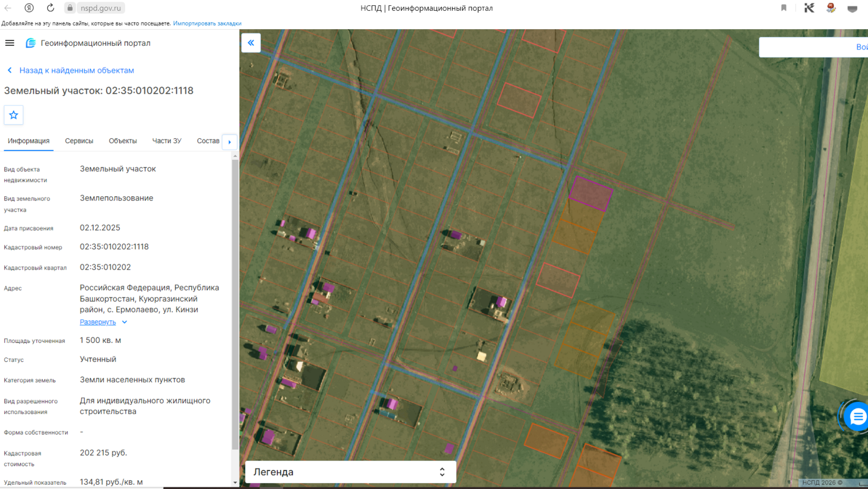Bookmark this page in browser bar
The height and width of the screenshot is (489, 868).
[x=784, y=8]
